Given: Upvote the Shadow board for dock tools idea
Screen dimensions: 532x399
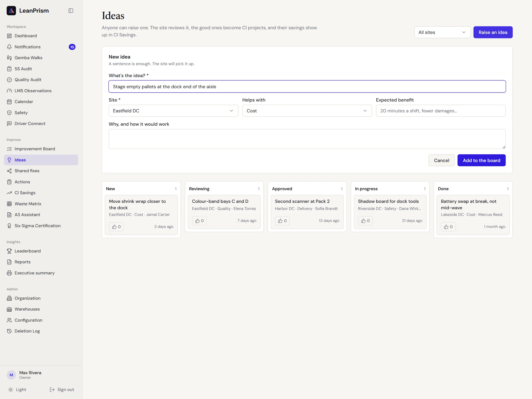Looking at the screenshot, I should click(365, 221).
